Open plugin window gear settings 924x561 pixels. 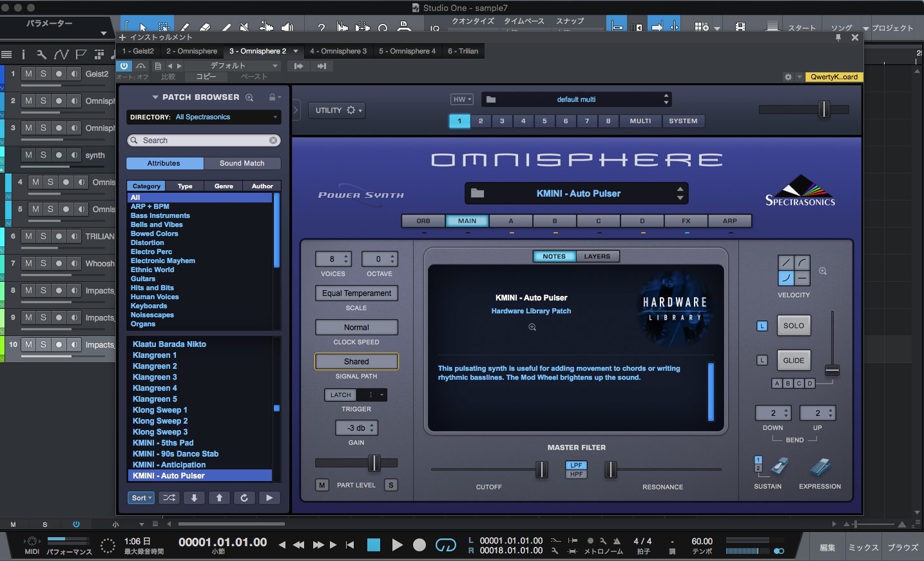788,77
